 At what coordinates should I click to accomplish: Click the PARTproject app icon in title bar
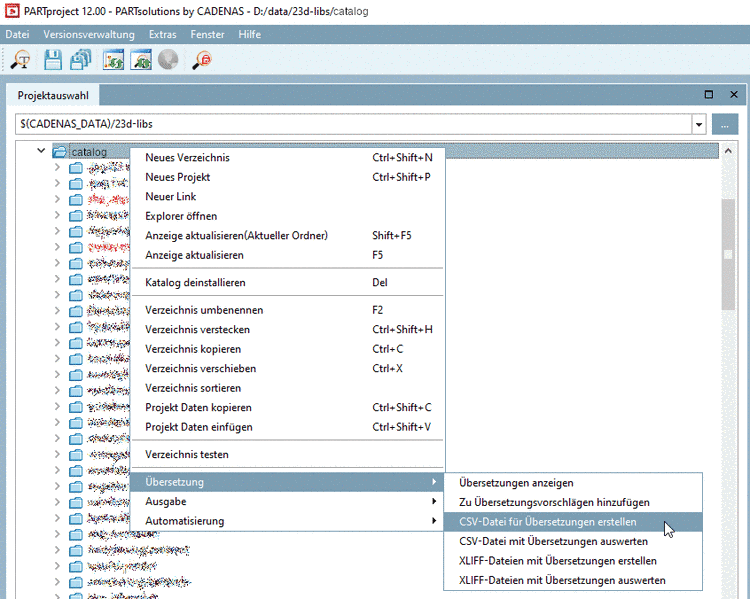point(11,11)
